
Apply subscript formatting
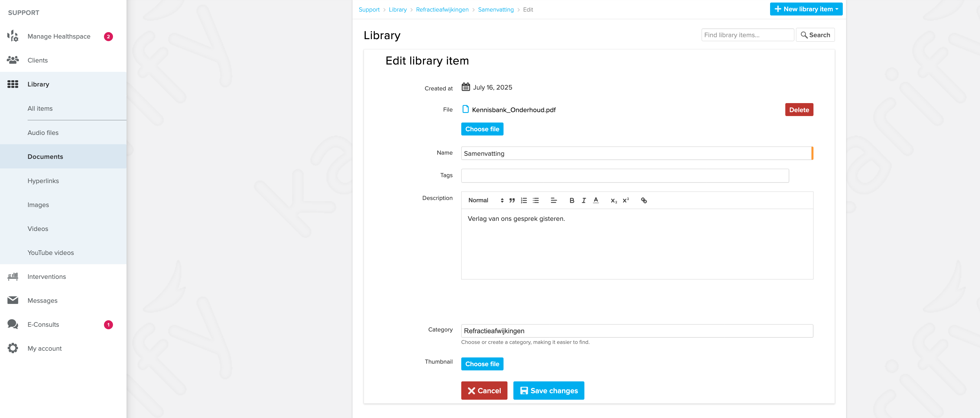[x=614, y=201]
